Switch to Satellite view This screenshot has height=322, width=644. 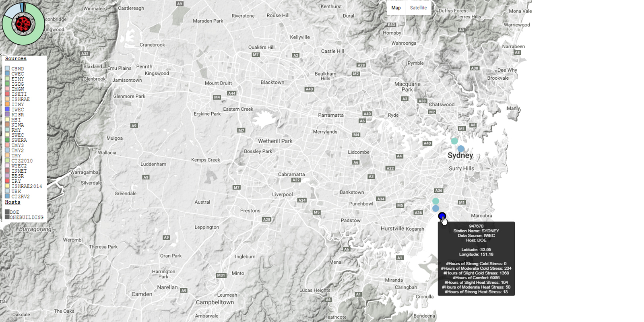tap(418, 8)
